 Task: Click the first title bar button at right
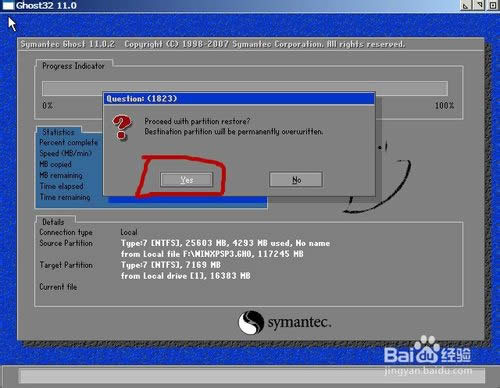(466, 5)
